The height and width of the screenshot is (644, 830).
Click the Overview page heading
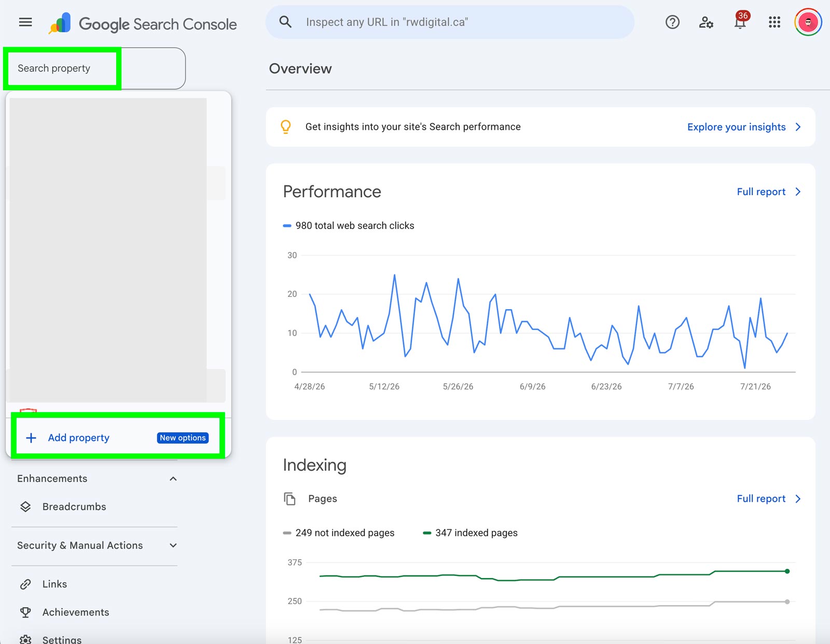300,68
